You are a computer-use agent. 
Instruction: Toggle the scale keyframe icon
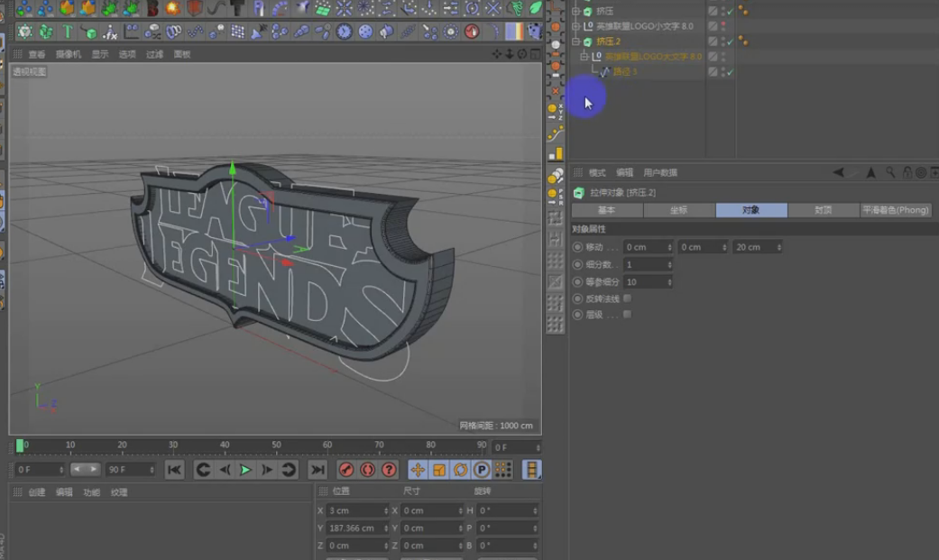pos(439,470)
